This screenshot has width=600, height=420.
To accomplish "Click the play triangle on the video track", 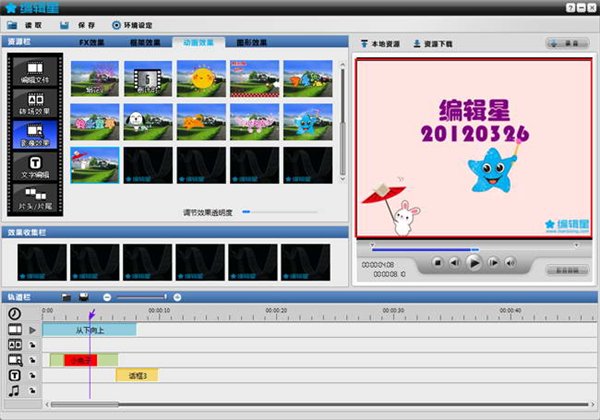I will (33, 330).
